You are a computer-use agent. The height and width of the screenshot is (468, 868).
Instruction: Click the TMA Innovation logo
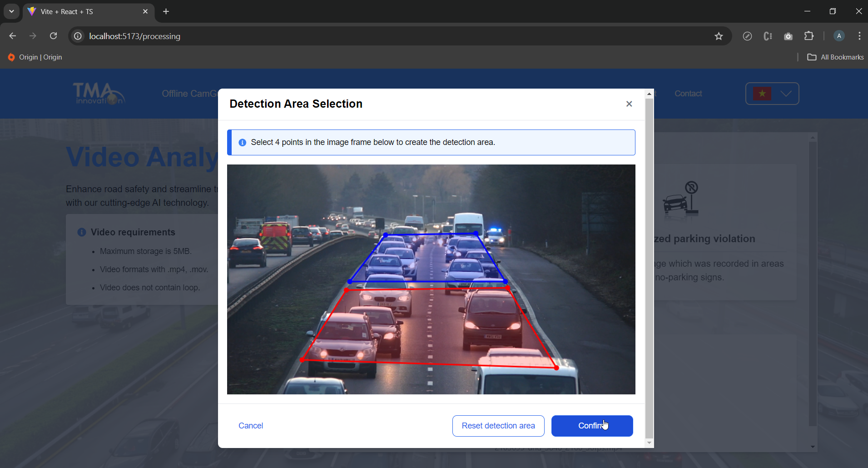[99, 93]
